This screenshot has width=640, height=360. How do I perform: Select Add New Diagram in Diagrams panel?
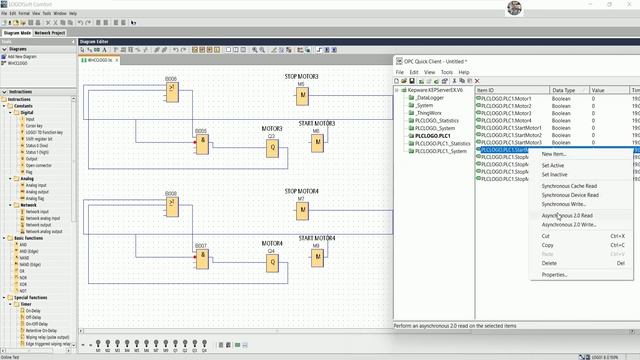point(22,57)
